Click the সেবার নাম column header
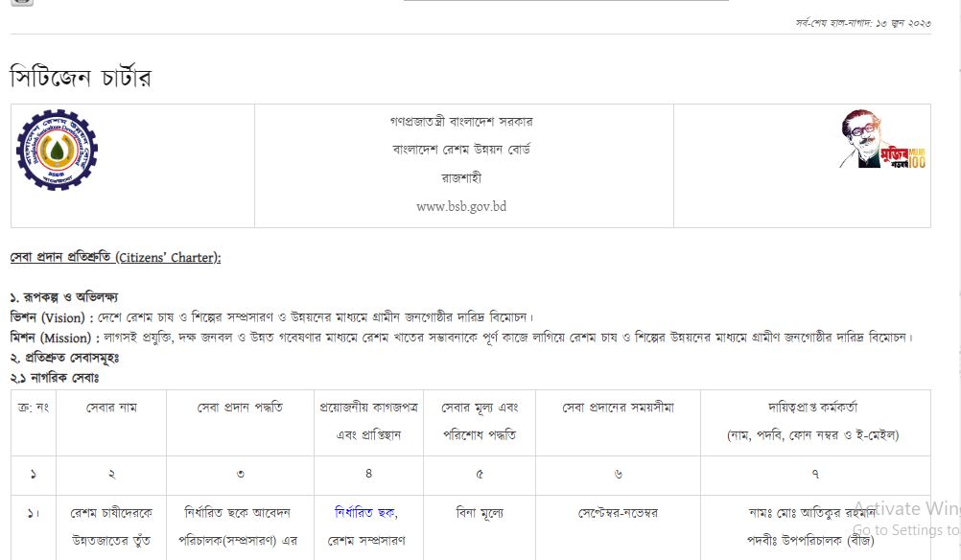 coord(111,408)
